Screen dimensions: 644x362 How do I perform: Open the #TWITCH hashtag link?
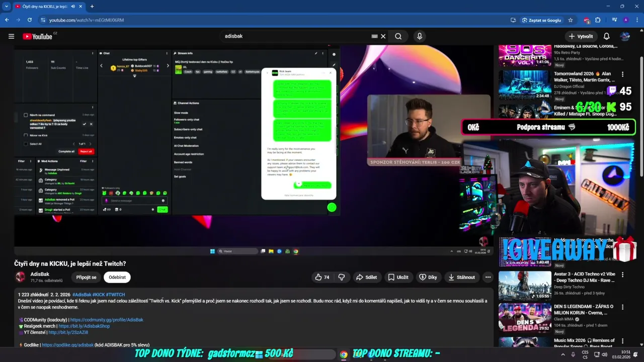115,295
